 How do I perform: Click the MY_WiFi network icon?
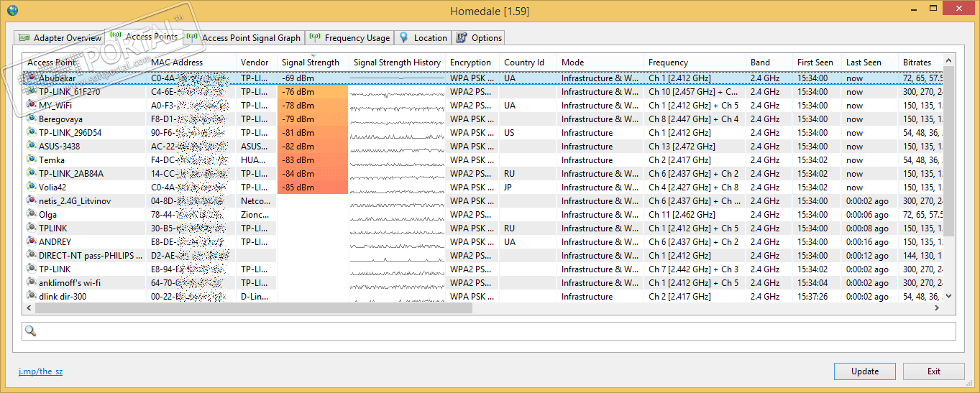(x=32, y=105)
